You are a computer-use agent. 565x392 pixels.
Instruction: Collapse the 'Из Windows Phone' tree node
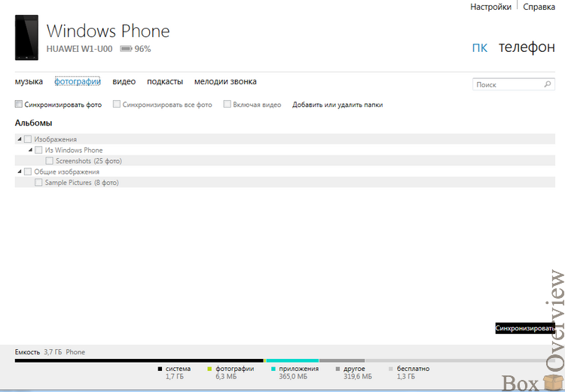[30, 150]
